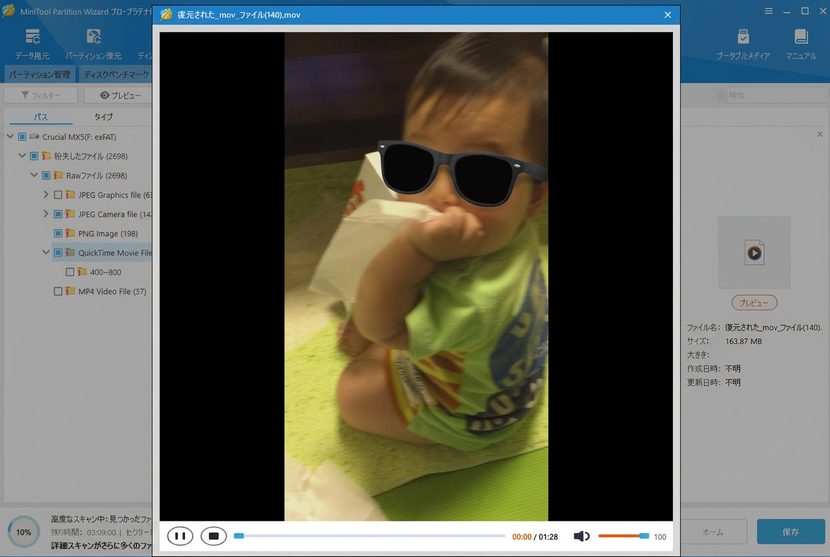Toggle the PNG Image (198) checkbox
Screen dimensions: 830x557
click(58, 233)
